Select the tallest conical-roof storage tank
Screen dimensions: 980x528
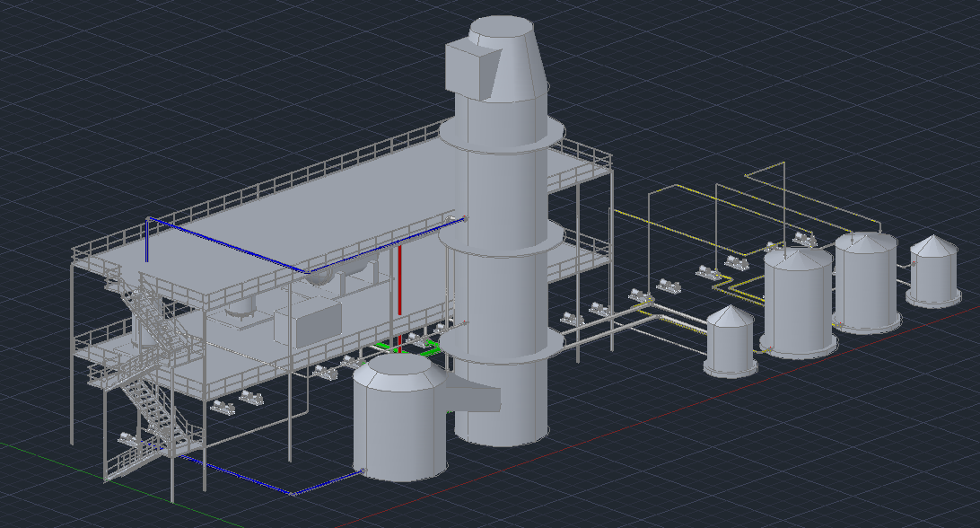pos(798,303)
